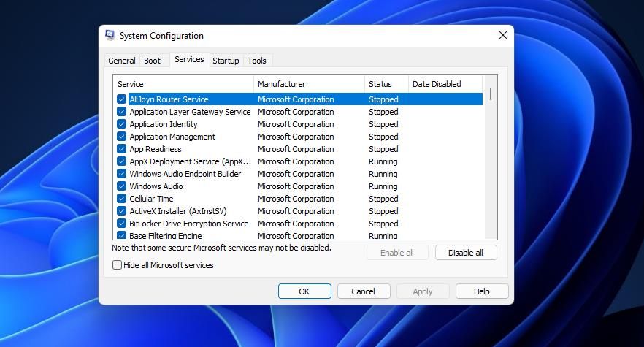Click Stopped status of Cellular Time row
The height and width of the screenshot is (347, 644).
click(x=383, y=199)
